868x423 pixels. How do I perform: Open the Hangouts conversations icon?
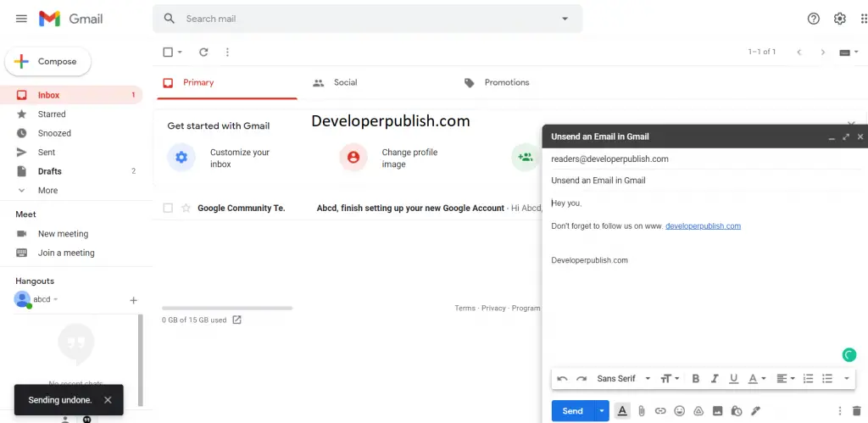pos(87,419)
